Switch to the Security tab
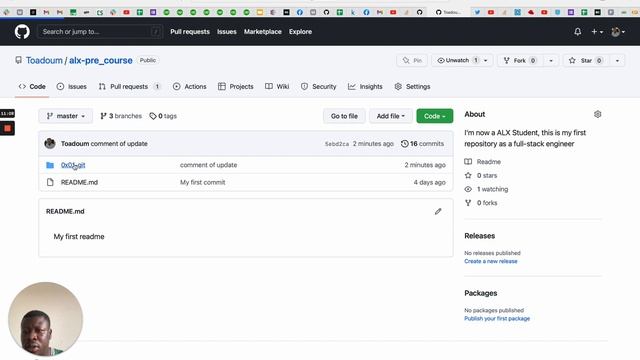Image resolution: width=640 pixels, height=360 pixels. tap(318, 87)
